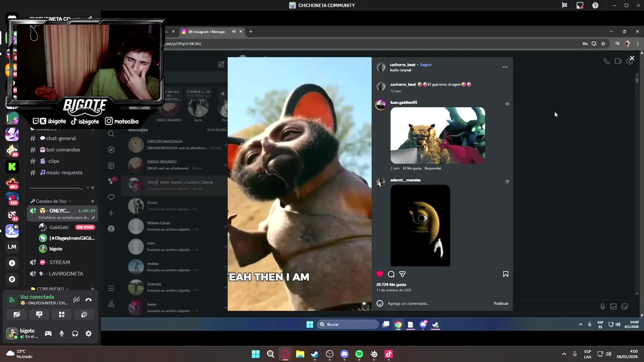Open the three-dot options menu on post

505,67
